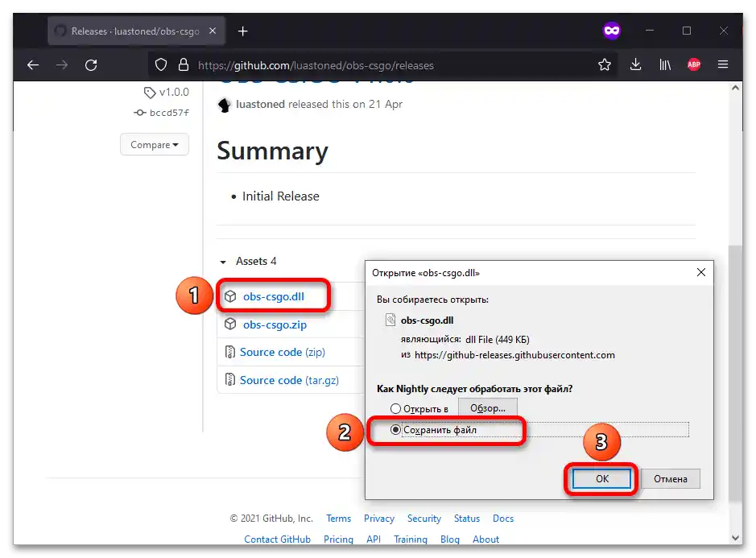756x558 pixels.
Task: Maximize the browser window
Action: (x=687, y=31)
